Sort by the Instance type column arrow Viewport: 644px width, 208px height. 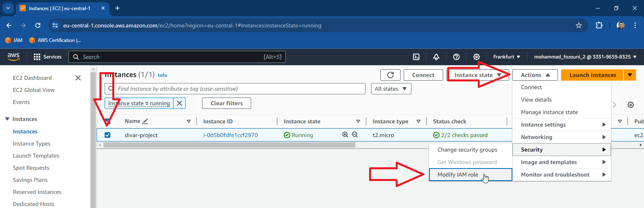(x=419, y=121)
